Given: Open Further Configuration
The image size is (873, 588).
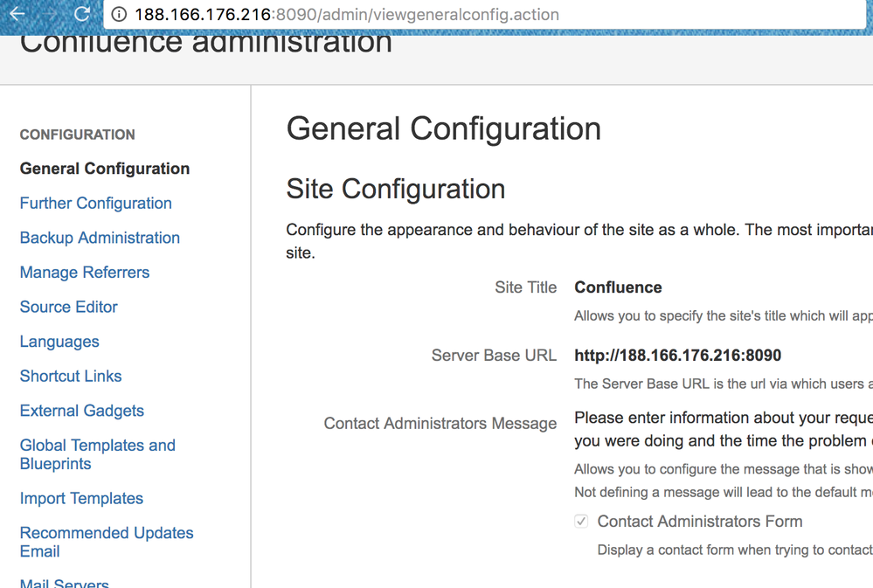Looking at the screenshot, I should coord(96,204).
